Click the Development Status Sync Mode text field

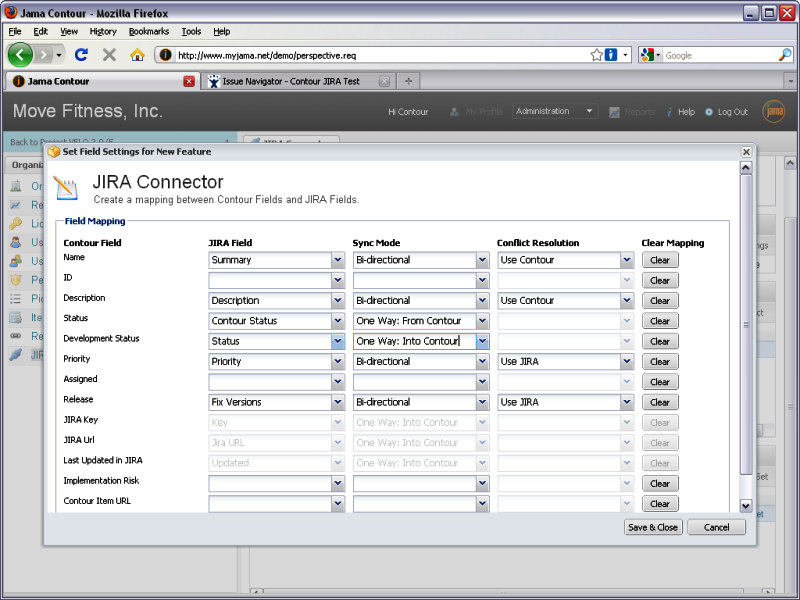point(414,341)
